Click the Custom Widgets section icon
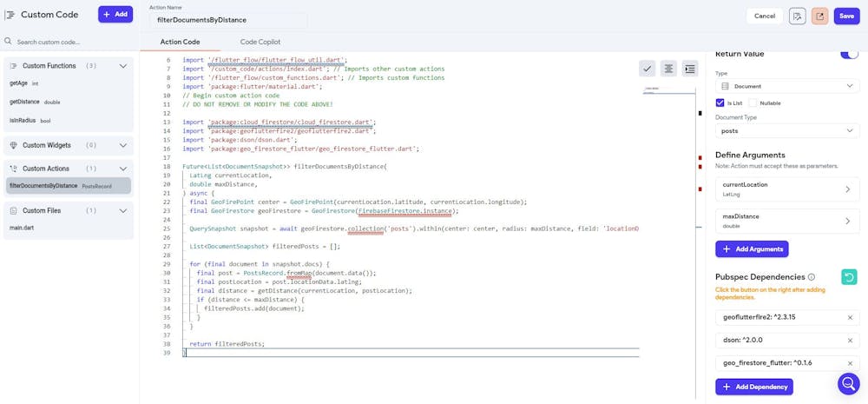 [x=14, y=145]
